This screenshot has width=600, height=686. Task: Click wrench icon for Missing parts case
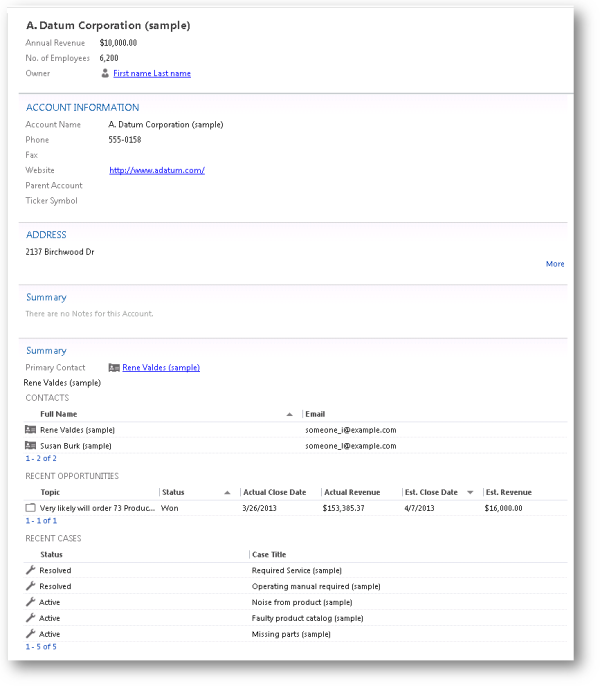coord(30,634)
